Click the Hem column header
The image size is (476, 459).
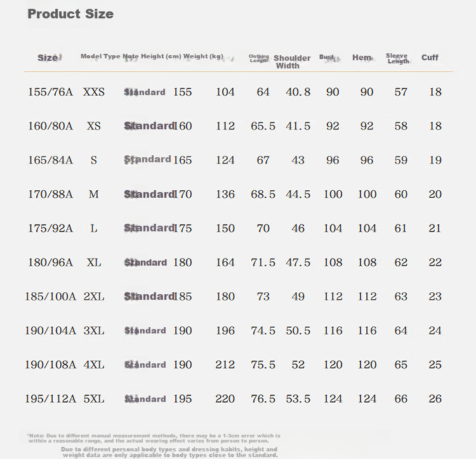tap(362, 57)
